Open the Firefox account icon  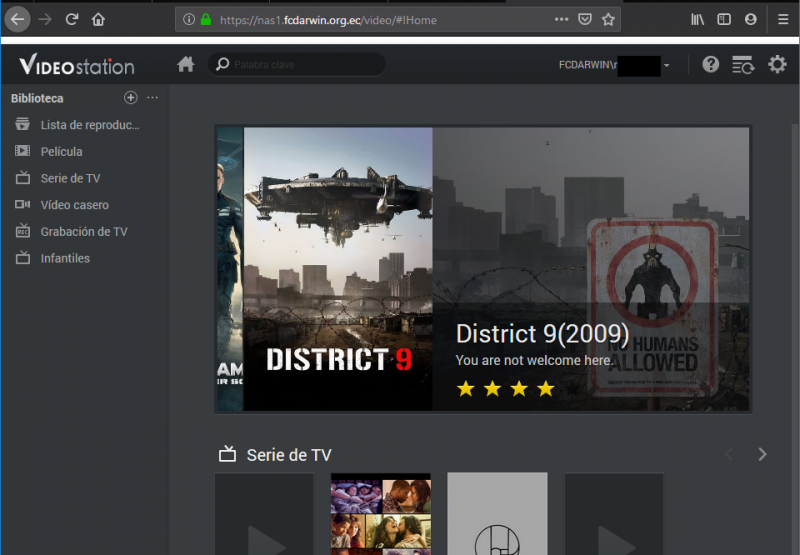751,19
